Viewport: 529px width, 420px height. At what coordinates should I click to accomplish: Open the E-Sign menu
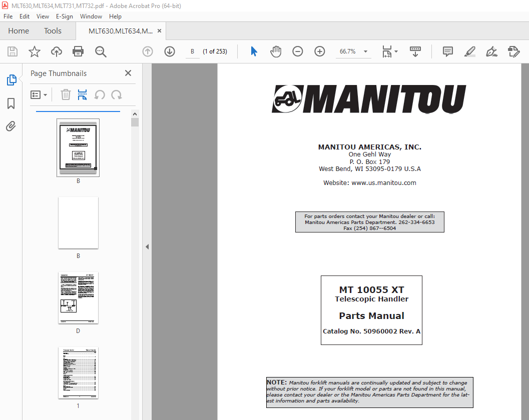point(64,16)
